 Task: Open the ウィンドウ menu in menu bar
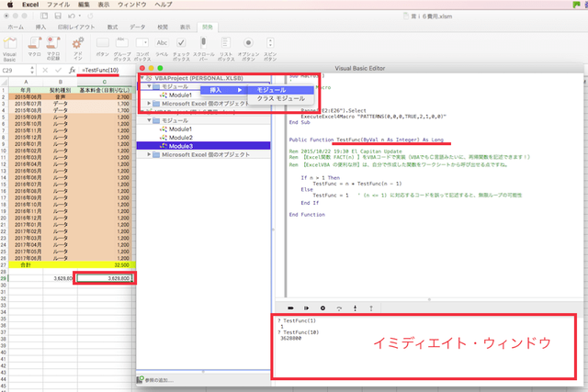tap(132, 5)
